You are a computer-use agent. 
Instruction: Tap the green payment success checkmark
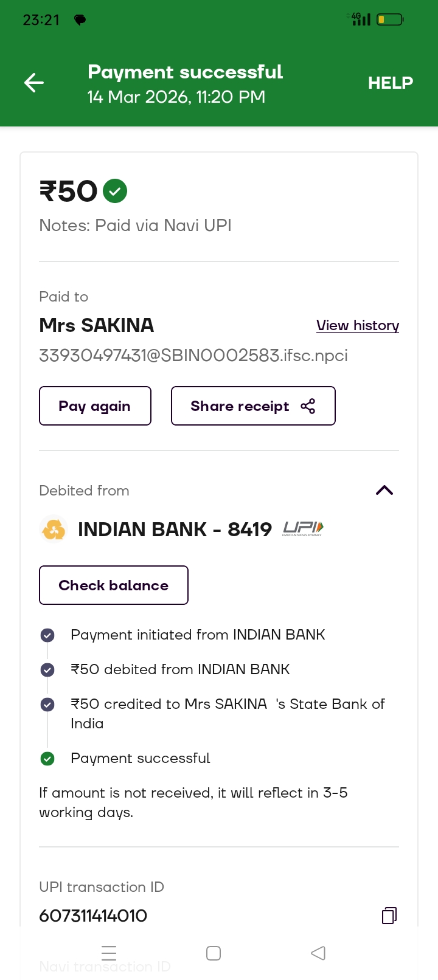pyautogui.click(x=115, y=192)
